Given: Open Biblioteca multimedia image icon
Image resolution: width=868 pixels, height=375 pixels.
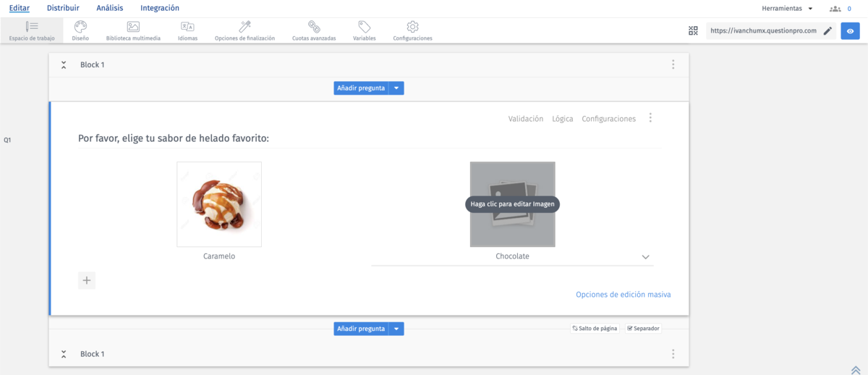Looking at the screenshot, I should [x=133, y=27].
